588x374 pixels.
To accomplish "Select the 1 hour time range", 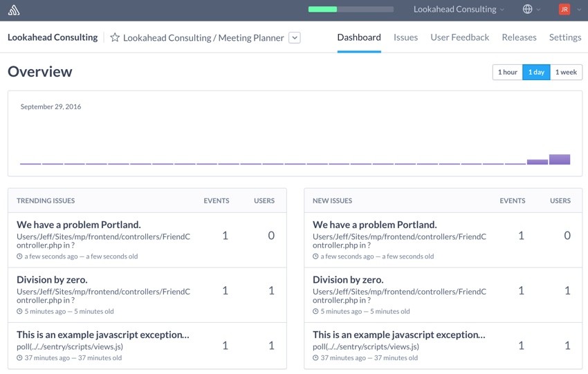I will click(x=507, y=72).
